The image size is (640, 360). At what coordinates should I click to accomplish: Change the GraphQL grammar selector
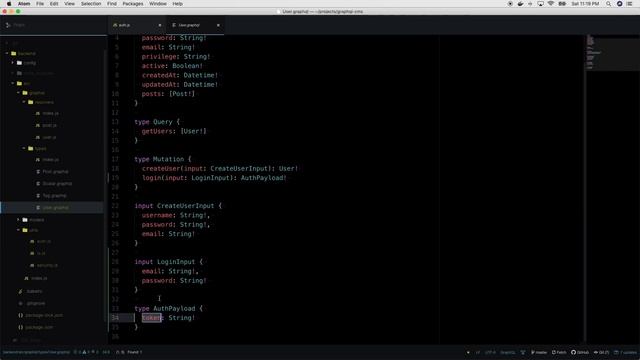click(x=508, y=352)
